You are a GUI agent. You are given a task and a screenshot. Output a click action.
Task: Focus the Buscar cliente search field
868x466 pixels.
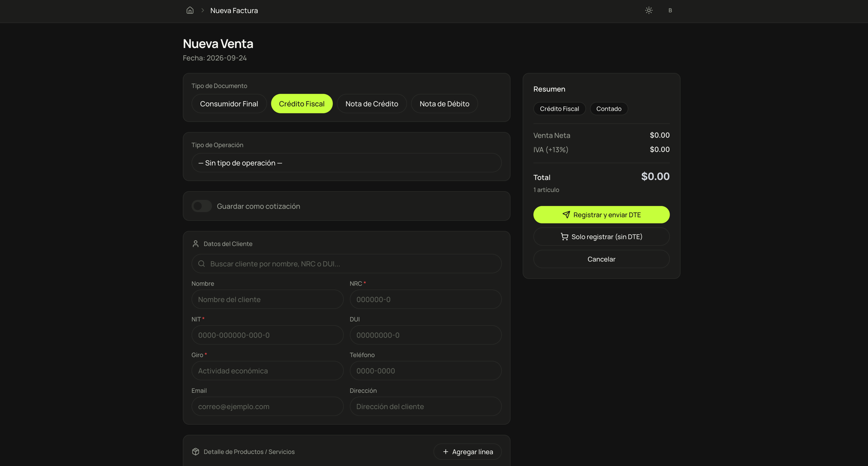346,263
